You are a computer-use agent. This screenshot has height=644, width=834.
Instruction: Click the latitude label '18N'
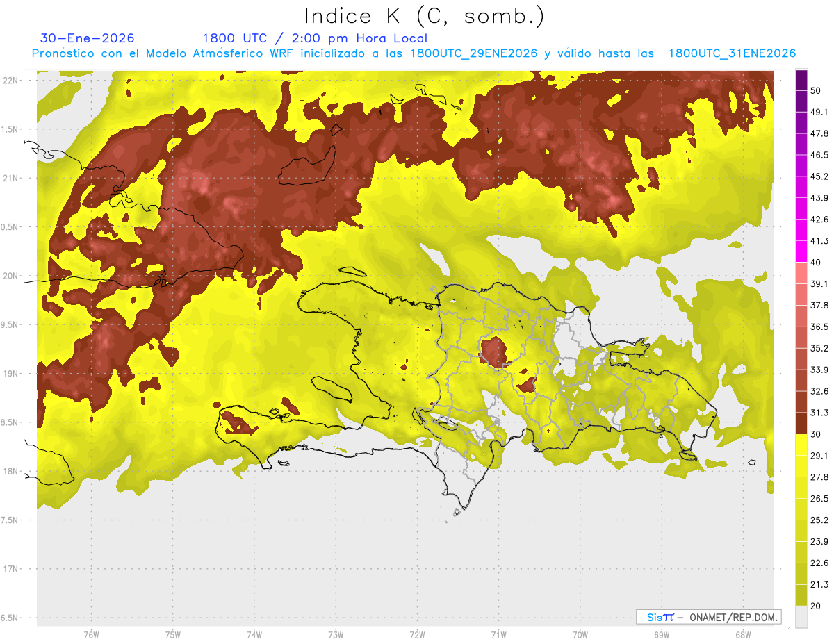point(11,471)
